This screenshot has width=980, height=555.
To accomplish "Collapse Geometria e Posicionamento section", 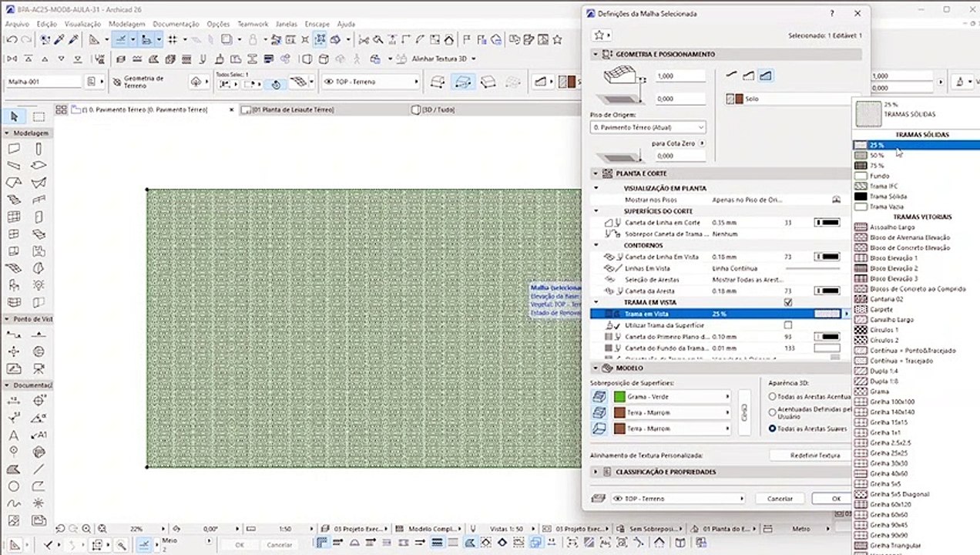I will click(596, 54).
